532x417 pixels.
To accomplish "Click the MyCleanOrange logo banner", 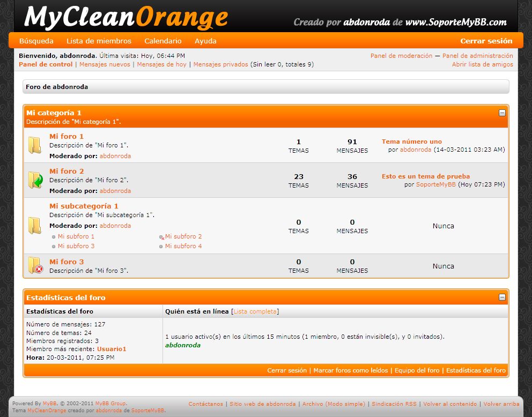I will [127, 17].
